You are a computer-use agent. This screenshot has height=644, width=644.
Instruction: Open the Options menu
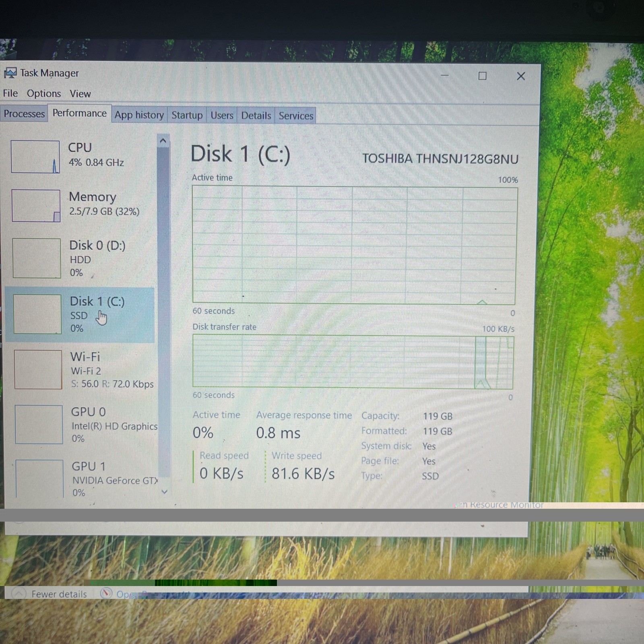coord(44,93)
